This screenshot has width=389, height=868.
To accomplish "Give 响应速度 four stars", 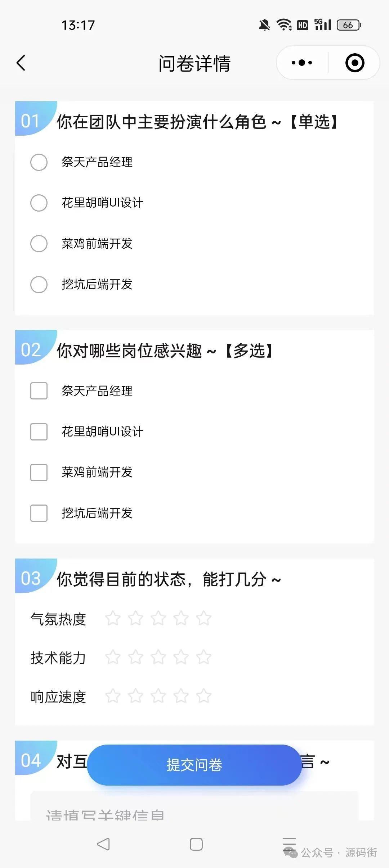I will coord(181,696).
